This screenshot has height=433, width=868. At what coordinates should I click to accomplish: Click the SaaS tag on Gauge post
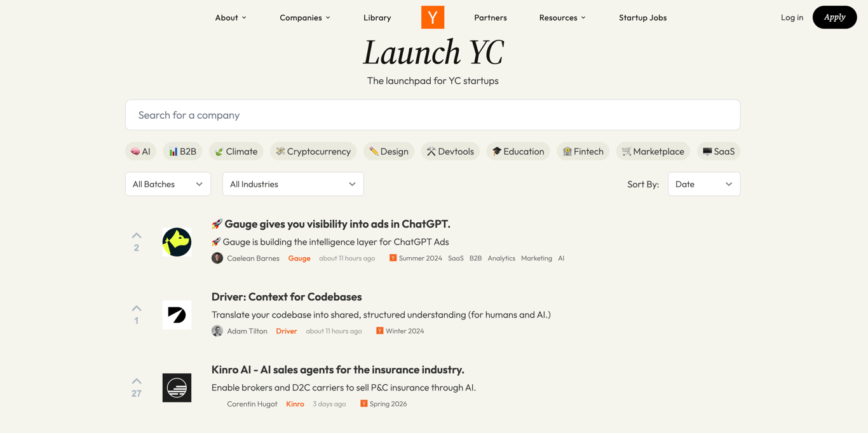tap(456, 258)
